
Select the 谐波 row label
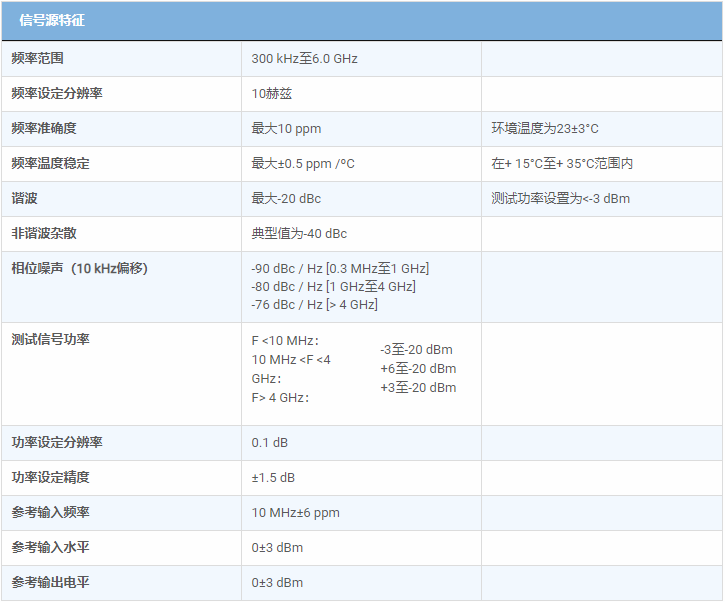coord(24,199)
